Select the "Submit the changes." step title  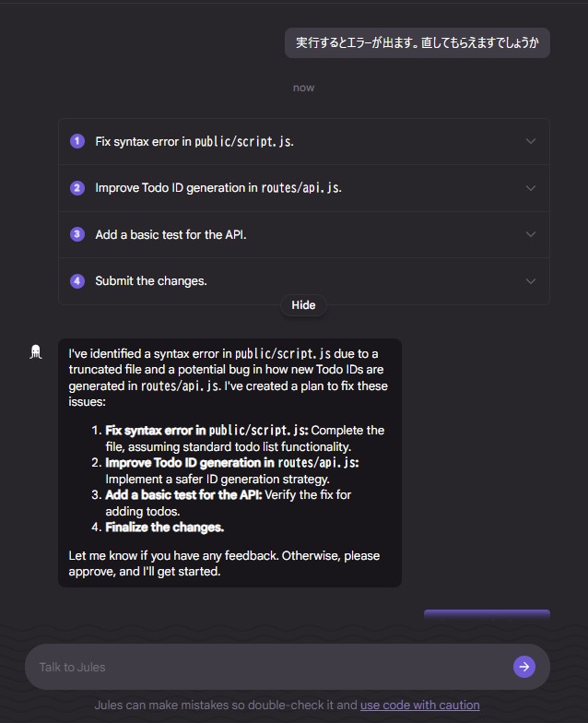point(151,281)
